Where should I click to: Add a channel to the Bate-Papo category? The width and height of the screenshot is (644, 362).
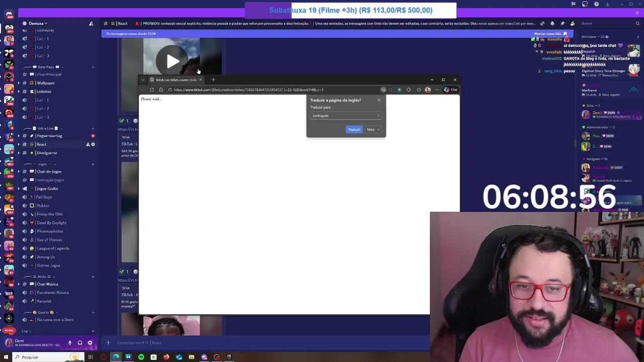[93, 67]
